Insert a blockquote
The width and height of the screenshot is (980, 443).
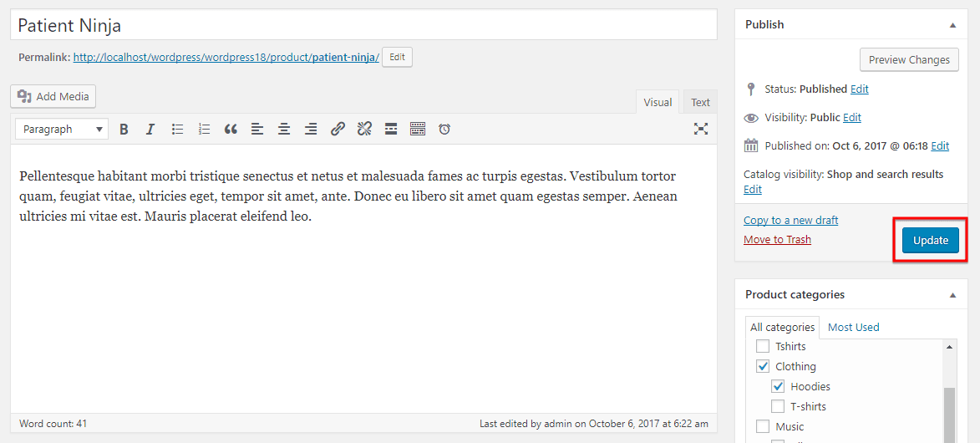coord(231,129)
